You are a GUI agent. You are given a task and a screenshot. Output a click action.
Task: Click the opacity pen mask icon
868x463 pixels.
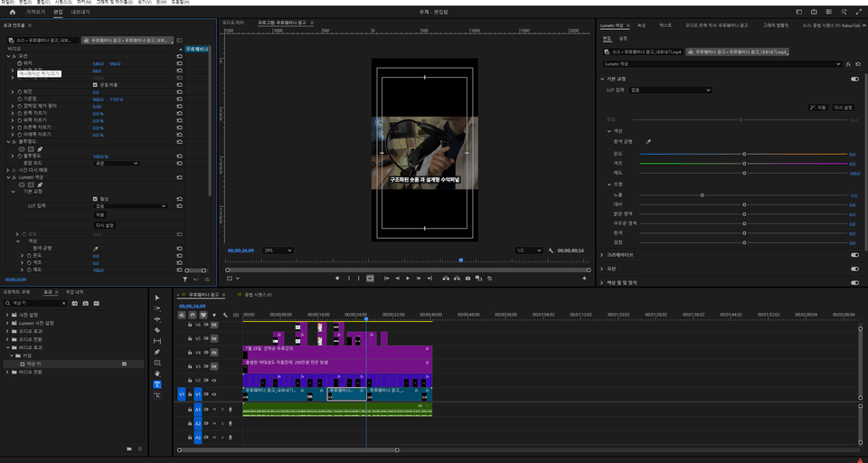(40, 149)
